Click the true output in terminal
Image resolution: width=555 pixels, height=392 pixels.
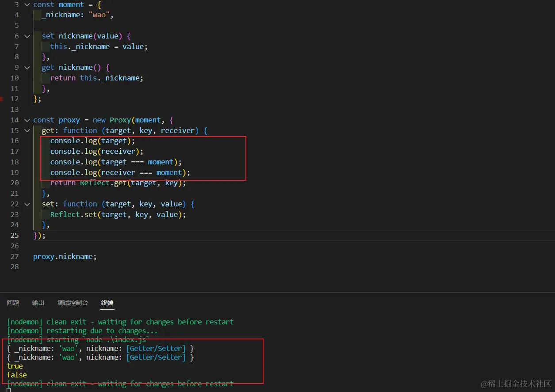coord(15,366)
